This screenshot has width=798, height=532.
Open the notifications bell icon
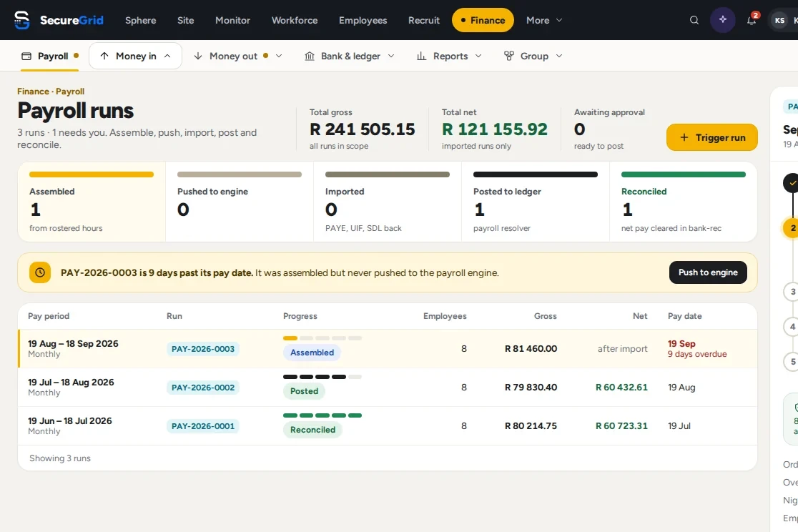pos(752,20)
